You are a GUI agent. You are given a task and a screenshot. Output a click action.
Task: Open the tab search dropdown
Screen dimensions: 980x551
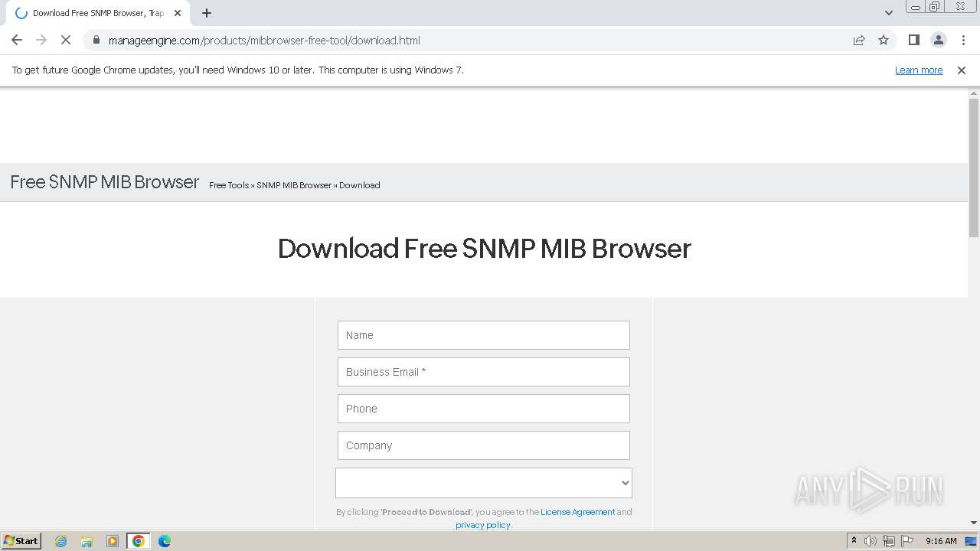click(x=889, y=13)
